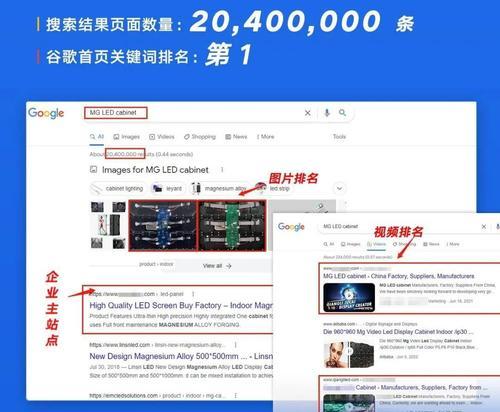Select All tab in overlay video window

click(x=329, y=244)
